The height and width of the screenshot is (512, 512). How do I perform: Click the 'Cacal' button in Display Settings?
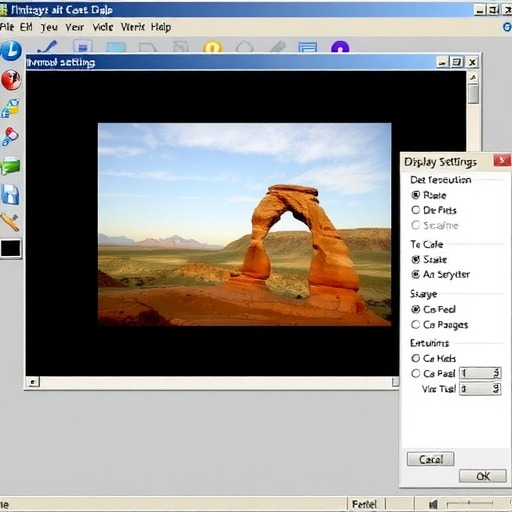tap(431, 459)
